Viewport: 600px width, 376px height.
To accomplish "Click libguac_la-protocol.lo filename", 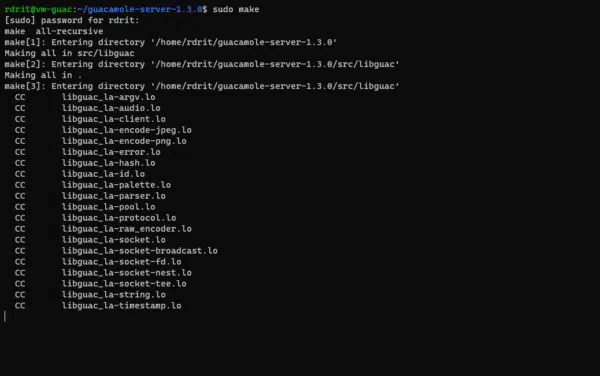I will tap(119, 218).
